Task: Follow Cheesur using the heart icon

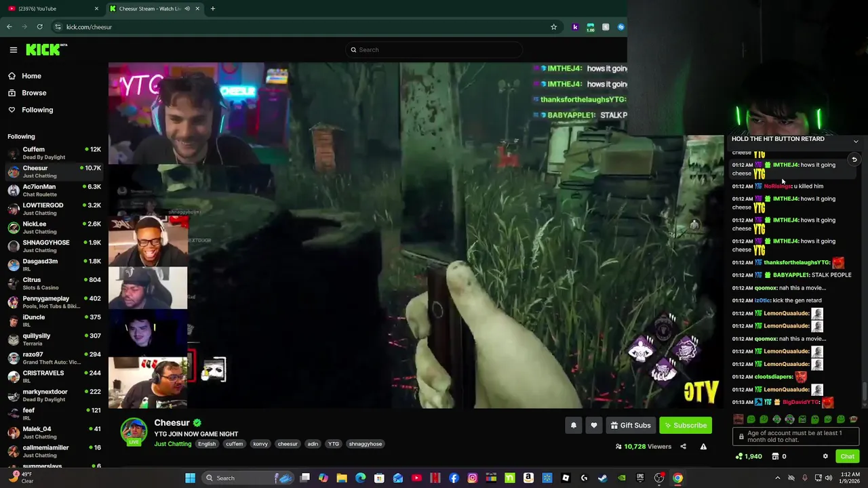Action: [x=594, y=426]
